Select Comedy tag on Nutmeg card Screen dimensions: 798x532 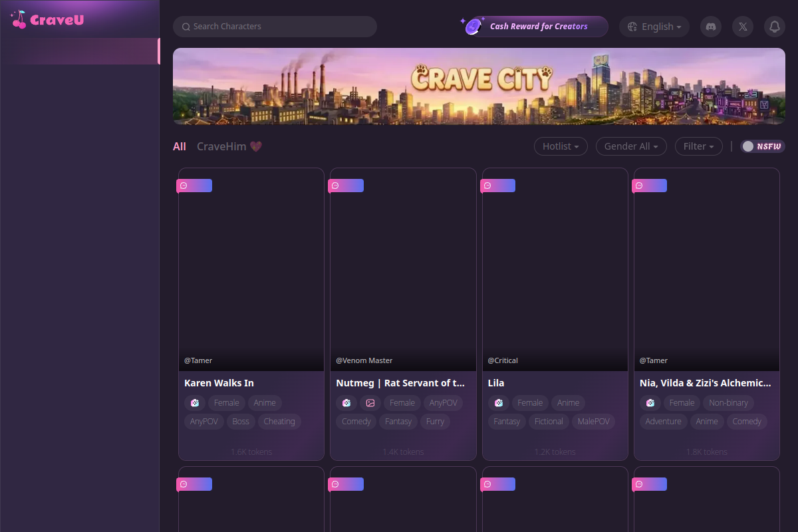pyautogui.click(x=356, y=422)
